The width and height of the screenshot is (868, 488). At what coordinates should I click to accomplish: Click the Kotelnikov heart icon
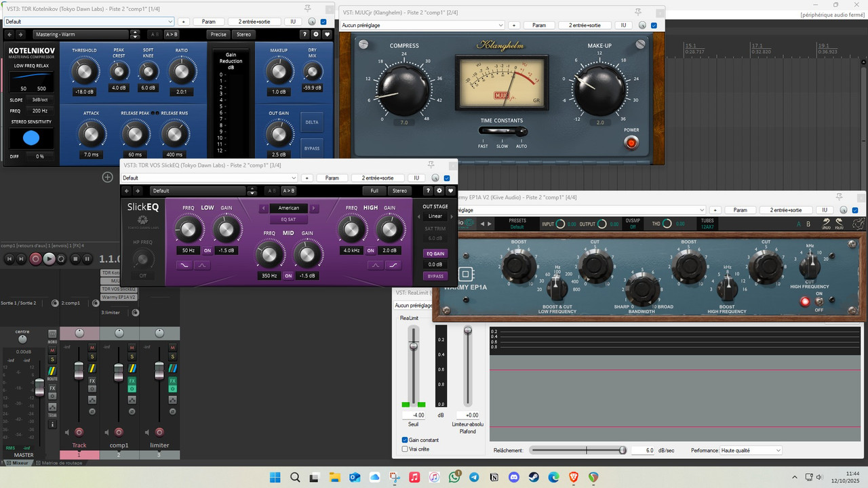pos(327,35)
